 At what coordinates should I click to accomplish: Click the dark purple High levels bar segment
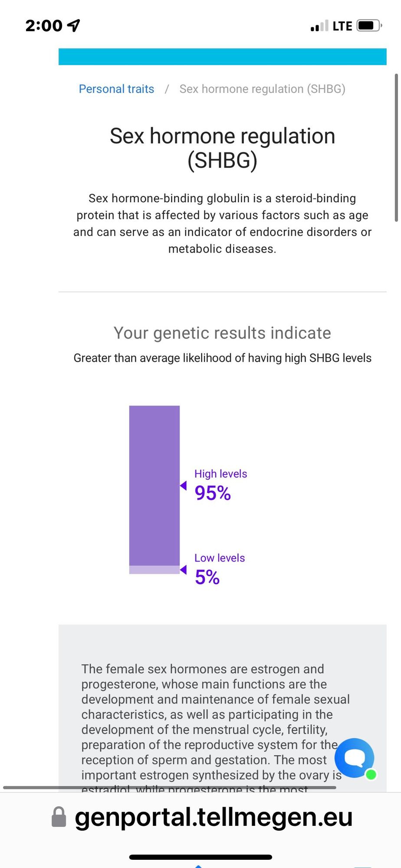point(154,485)
